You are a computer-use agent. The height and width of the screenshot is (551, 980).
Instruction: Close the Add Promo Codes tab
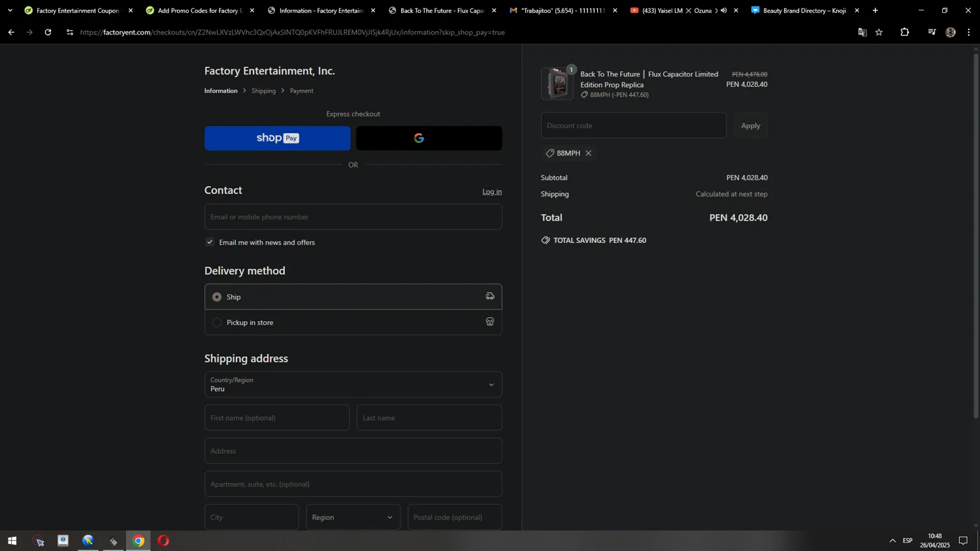[252, 10]
